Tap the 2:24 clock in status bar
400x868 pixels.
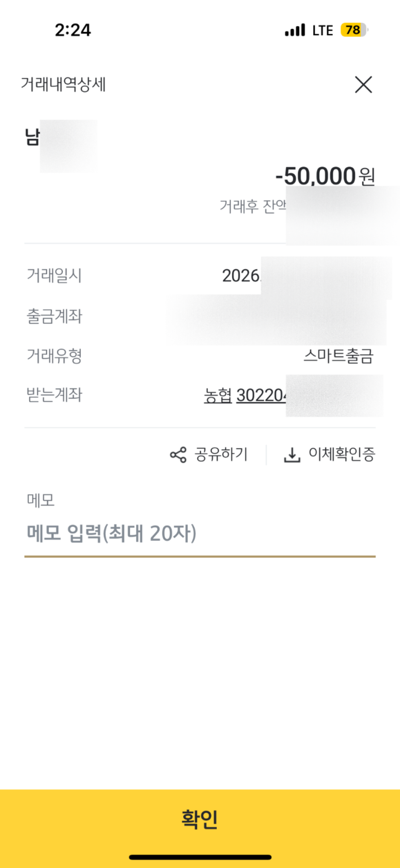coord(73,30)
